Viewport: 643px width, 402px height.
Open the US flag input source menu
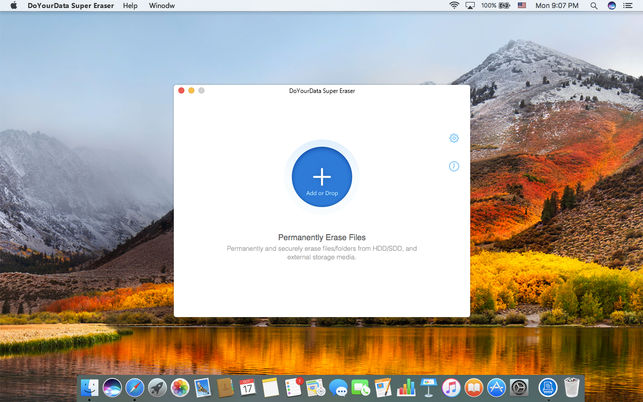click(522, 5)
